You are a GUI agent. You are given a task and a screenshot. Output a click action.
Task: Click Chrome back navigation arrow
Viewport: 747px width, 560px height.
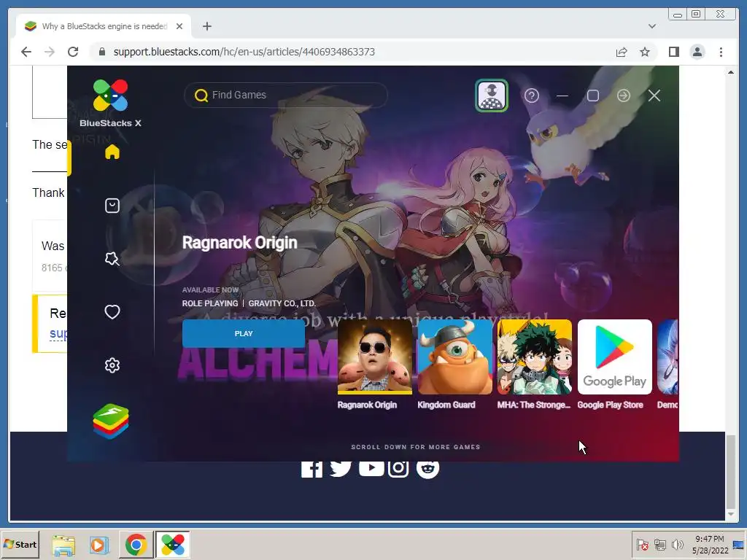(26, 52)
